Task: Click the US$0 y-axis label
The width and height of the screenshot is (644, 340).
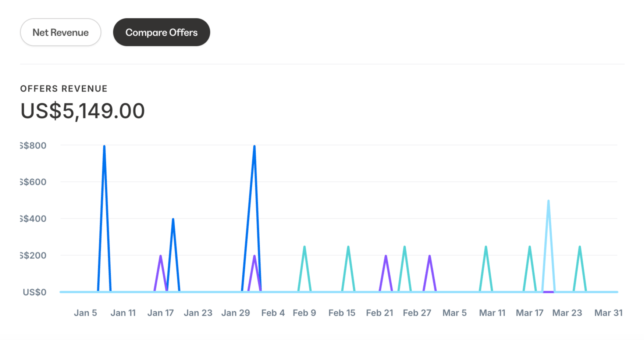Action: [35, 292]
